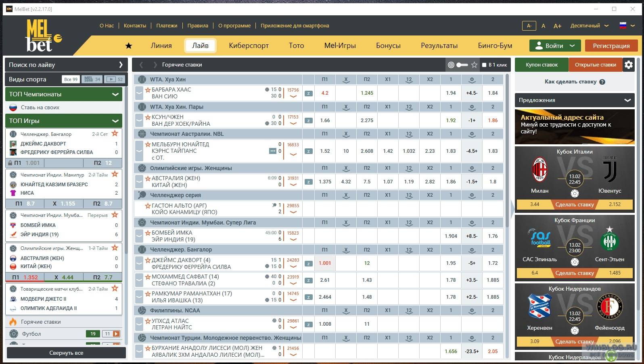Favorite the Челленджер Бангалор top game
The width and height of the screenshot is (644, 364).
[115, 133]
